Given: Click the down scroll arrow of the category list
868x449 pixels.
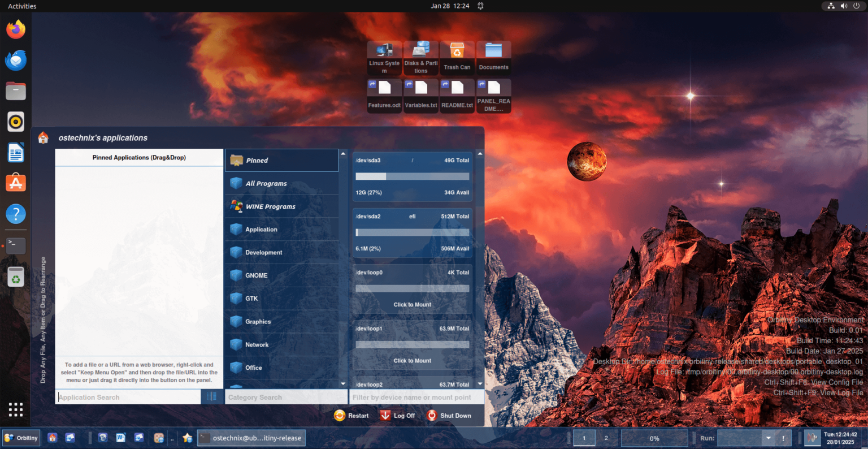Looking at the screenshot, I should (x=342, y=383).
